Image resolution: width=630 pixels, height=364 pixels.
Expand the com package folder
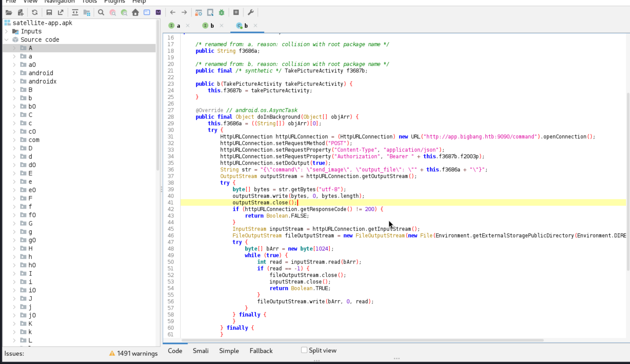tap(14, 140)
